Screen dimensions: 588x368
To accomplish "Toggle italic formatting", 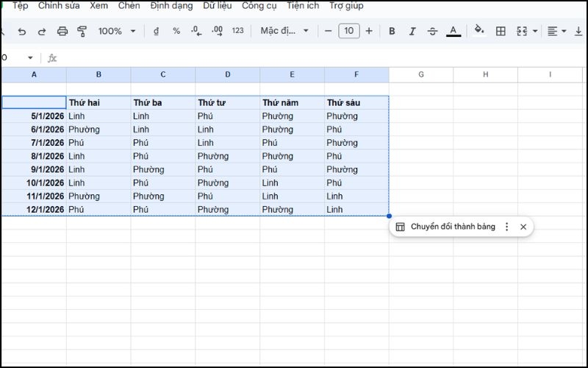I will (x=412, y=31).
